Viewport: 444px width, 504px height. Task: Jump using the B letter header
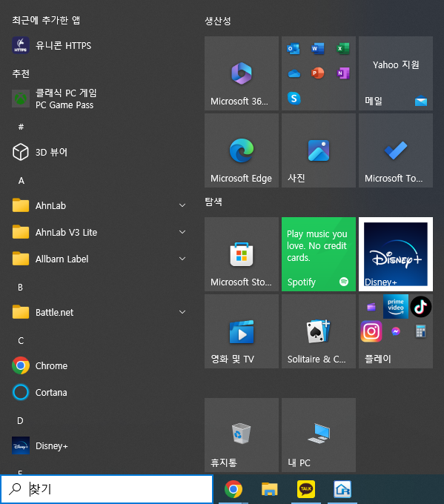pos(20,287)
